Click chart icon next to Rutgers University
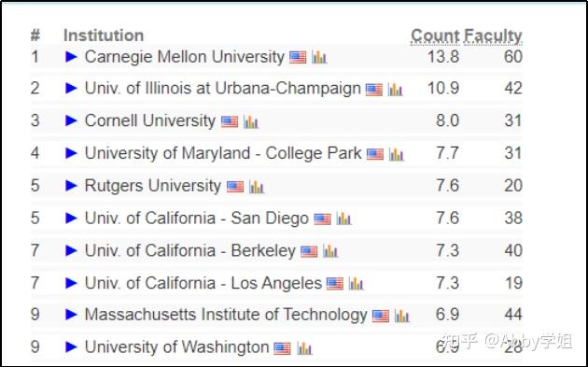The width and height of the screenshot is (588, 367). click(x=257, y=187)
